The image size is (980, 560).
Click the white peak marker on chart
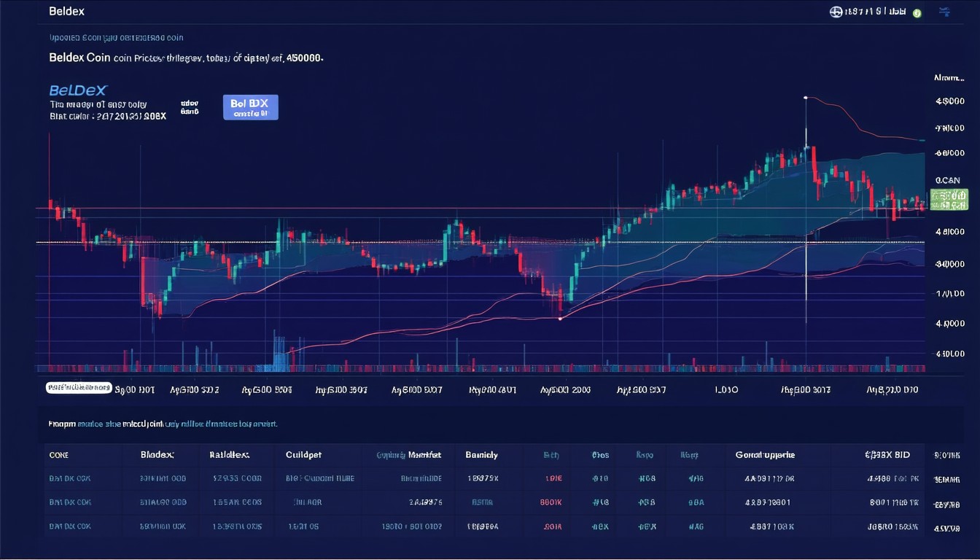806,97
